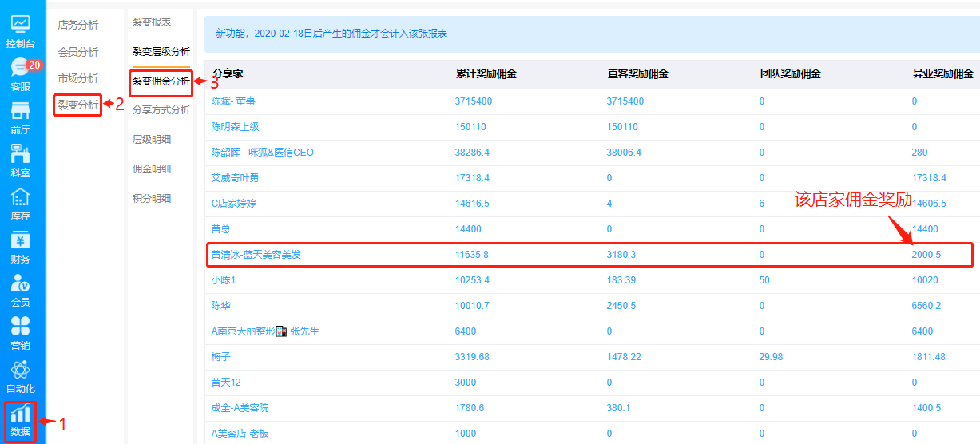
Task: Open the 自动化 automation icon
Action: [21, 370]
